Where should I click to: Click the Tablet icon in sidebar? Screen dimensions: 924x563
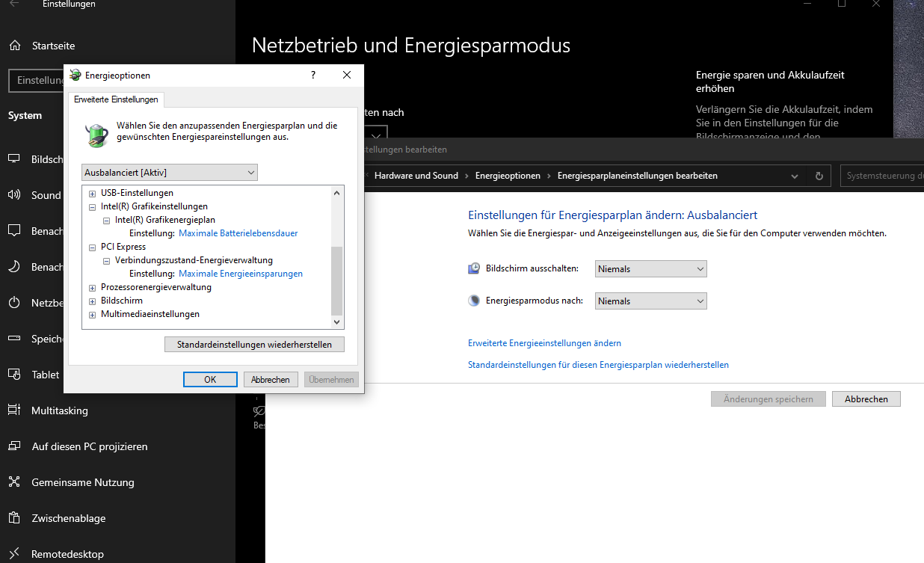tap(14, 375)
